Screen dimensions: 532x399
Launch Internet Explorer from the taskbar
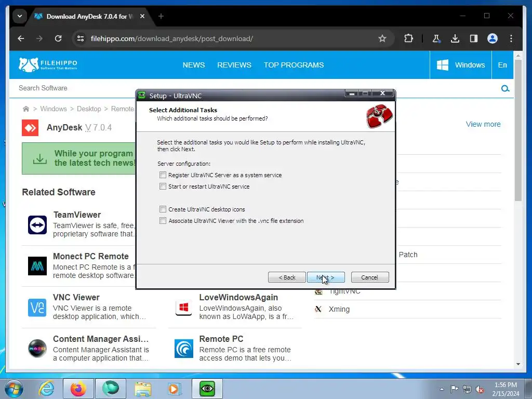click(x=47, y=389)
